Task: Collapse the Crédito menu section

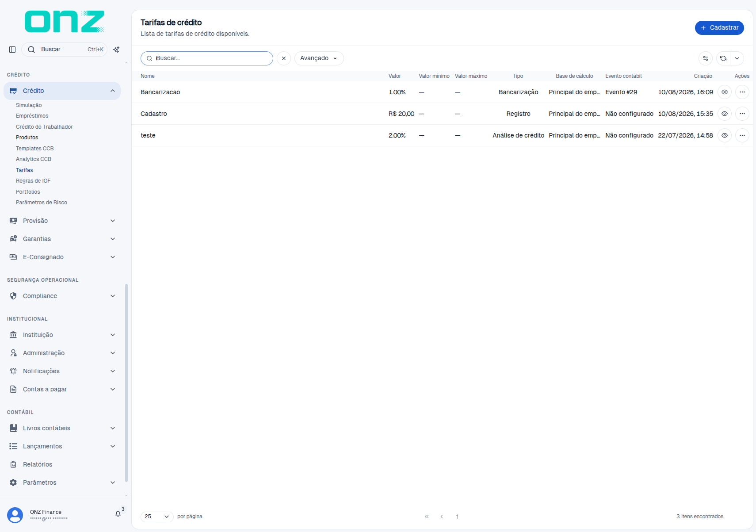Action: point(62,91)
